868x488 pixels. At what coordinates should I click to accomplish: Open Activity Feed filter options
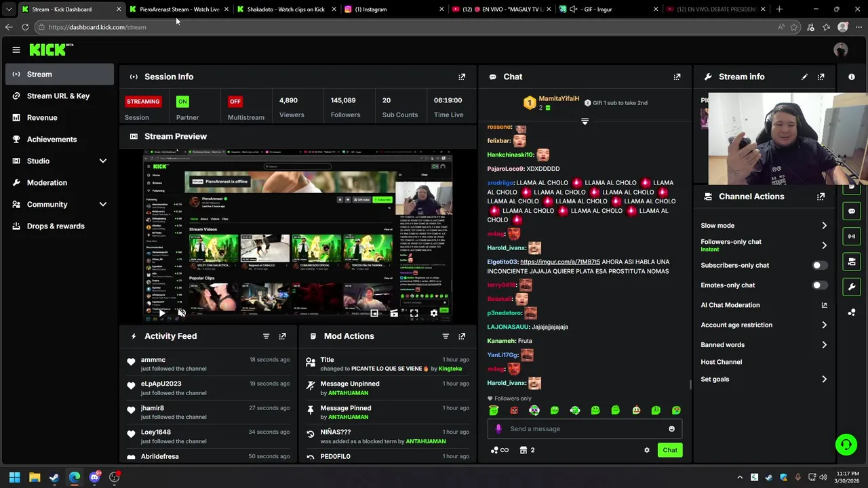click(266, 336)
